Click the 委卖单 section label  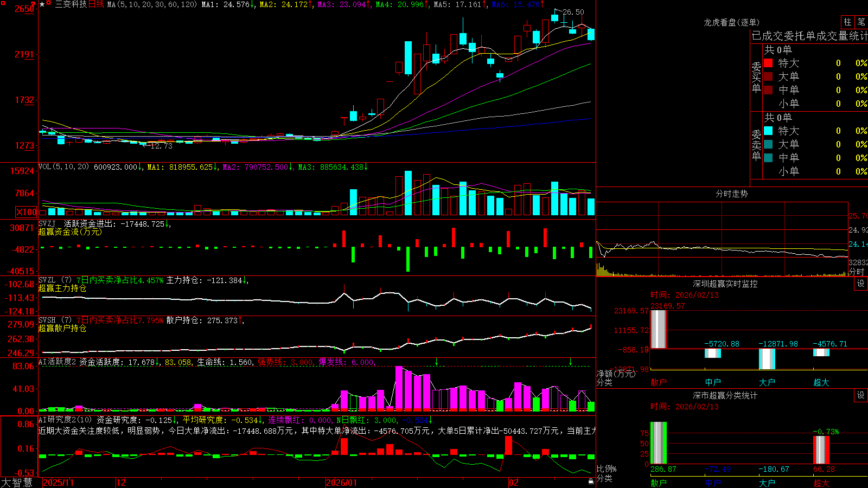pos(756,145)
